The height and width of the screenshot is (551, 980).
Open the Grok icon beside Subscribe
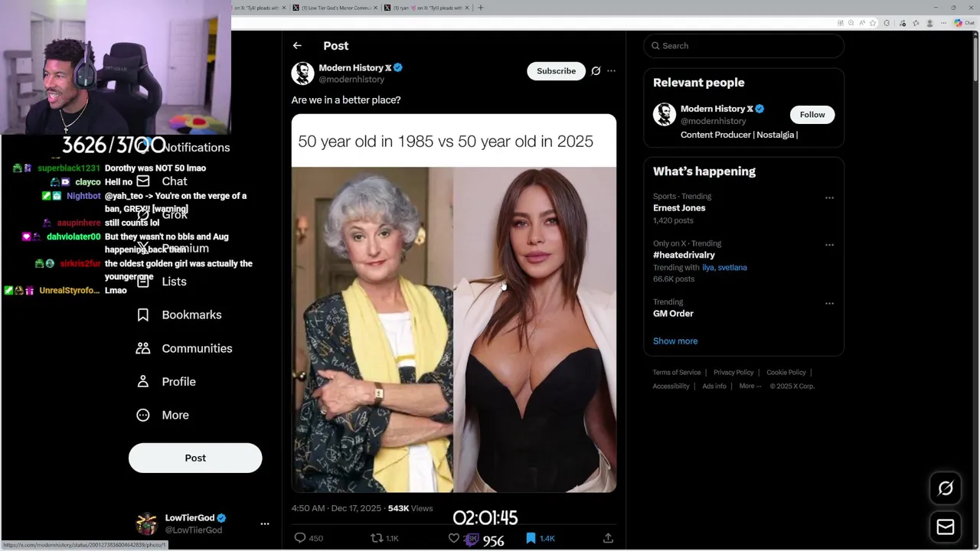596,71
